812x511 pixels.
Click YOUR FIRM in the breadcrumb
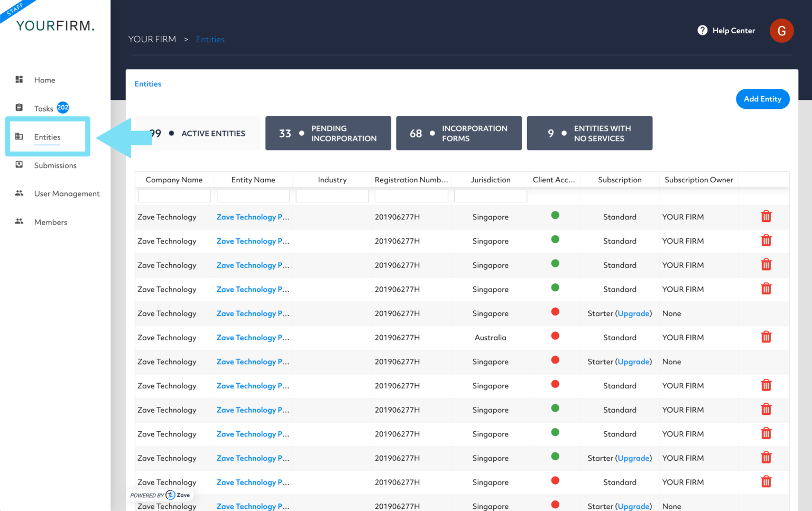(x=152, y=39)
